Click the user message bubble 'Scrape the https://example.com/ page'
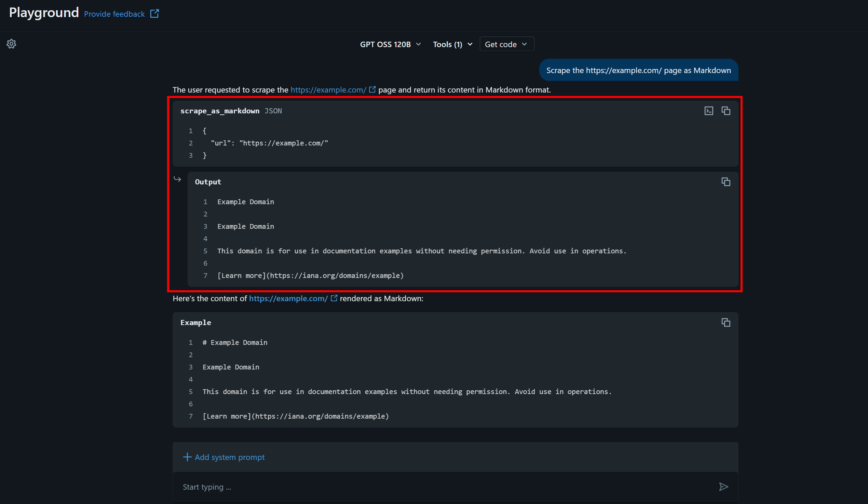This screenshot has width=868, height=504. coord(639,70)
